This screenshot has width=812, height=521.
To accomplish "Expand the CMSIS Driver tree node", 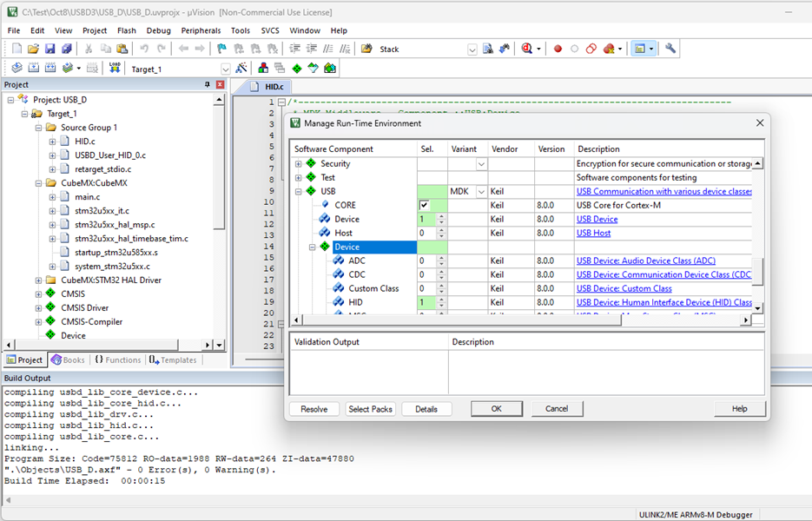I will point(38,307).
